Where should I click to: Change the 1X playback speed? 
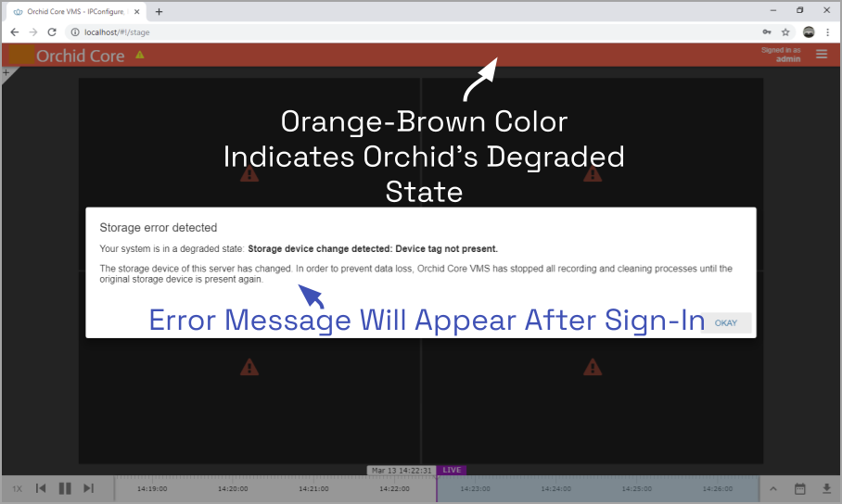[x=18, y=489]
